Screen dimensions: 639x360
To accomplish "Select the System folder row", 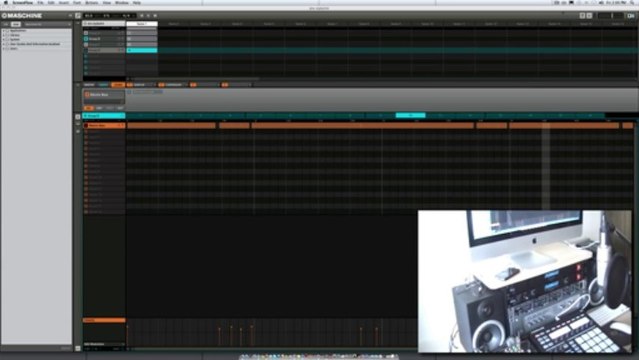I will pyautogui.click(x=37, y=40).
